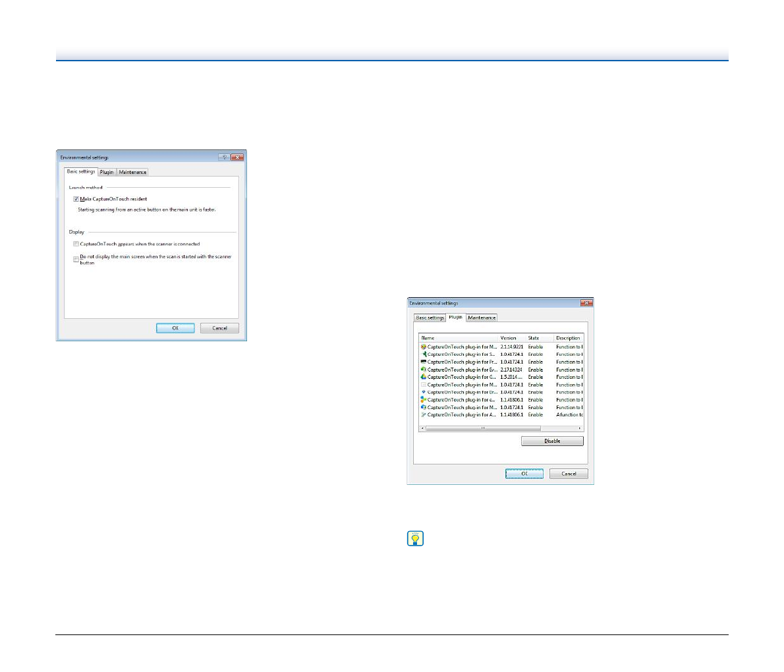This screenshot has width=784, height=672.
Task: Select the first plug-in icon, version 2.1.14.9221
Action: pyautogui.click(x=424, y=347)
